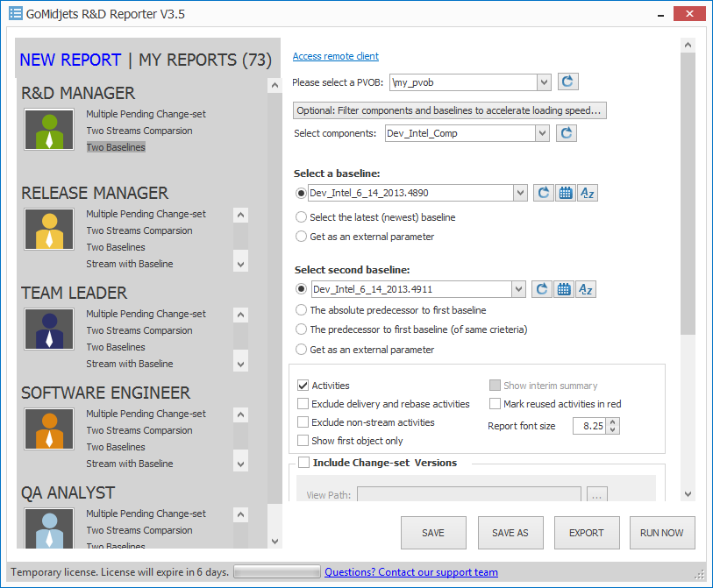Select the latest (newest) baseline radio option

point(302,217)
